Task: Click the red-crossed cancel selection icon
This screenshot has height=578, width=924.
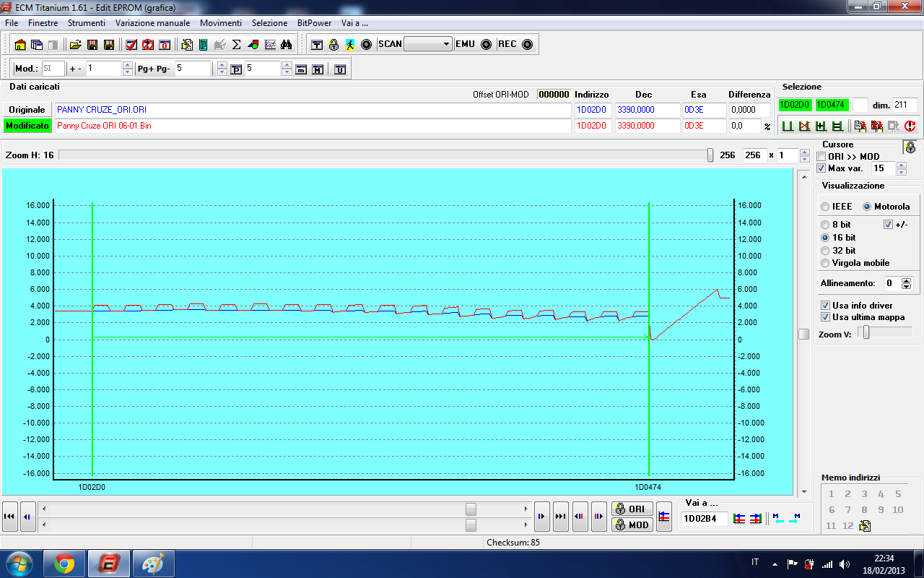Action: click(x=805, y=126)
